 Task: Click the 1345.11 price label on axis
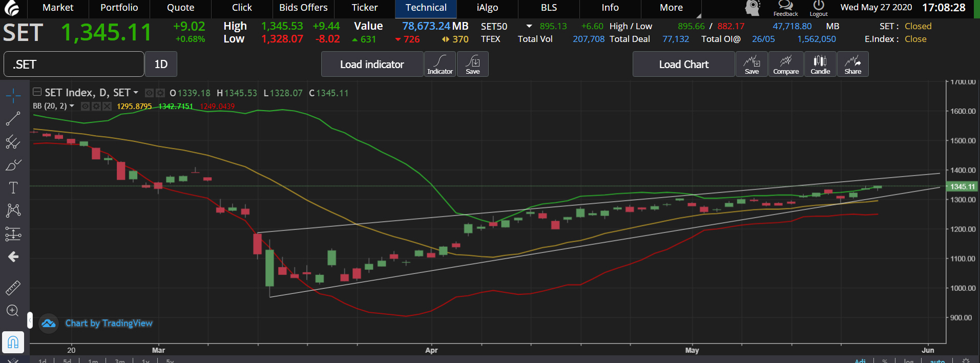click(x=962, y=187)
